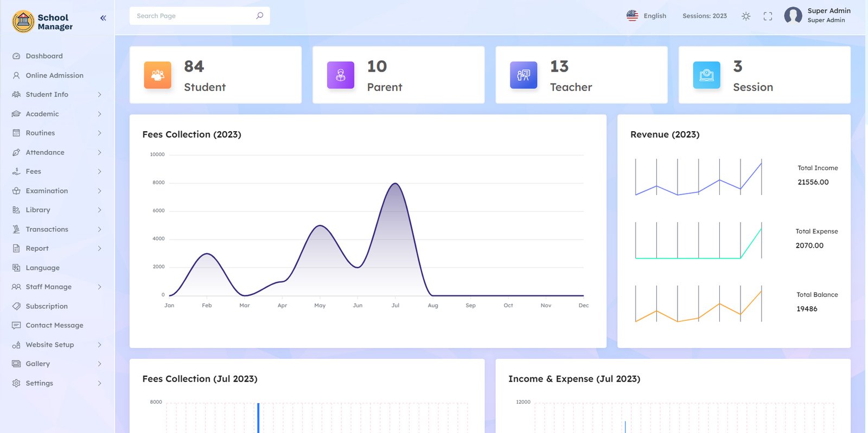Click the cyan Session card icon
The width and height of the screenshot is (868, 433).
pyautogui.click(x=706, y=75)
